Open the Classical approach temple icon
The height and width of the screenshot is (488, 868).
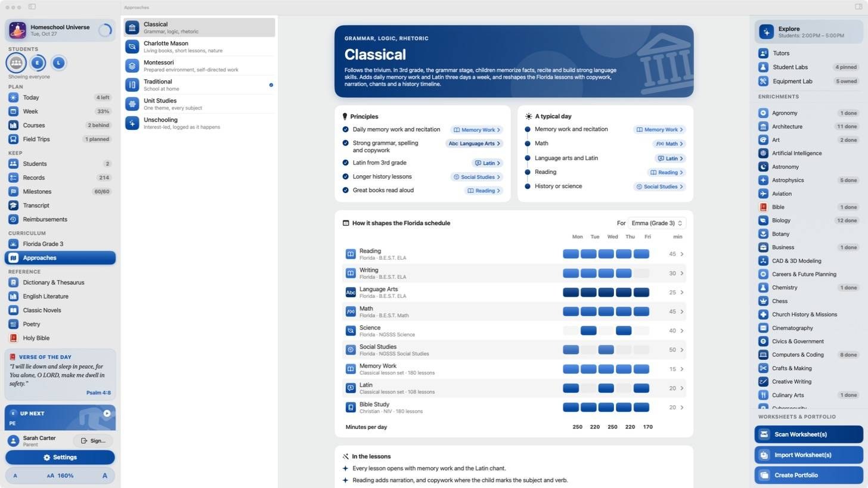(x=132, y=27)
